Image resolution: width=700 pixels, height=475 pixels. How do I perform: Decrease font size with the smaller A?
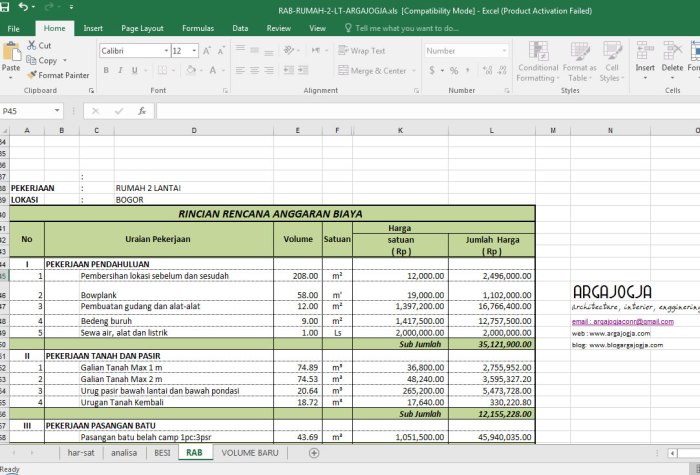[221, 51]
